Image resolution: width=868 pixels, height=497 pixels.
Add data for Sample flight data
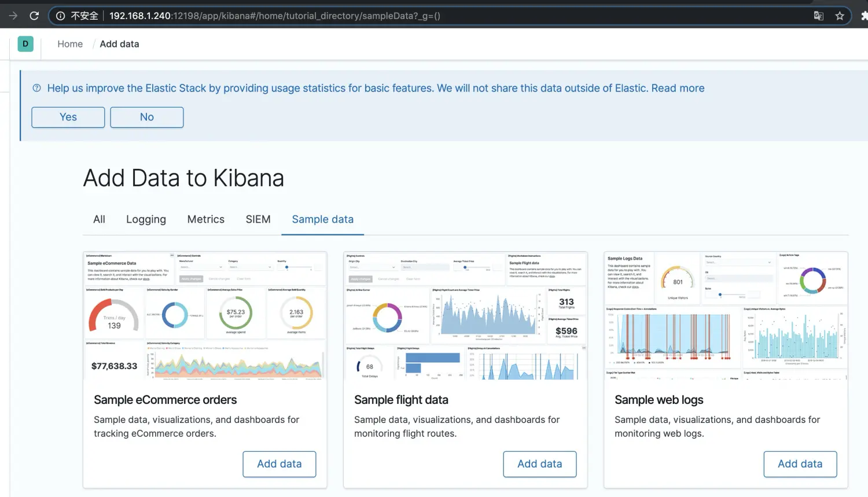[x=540, y=464]
